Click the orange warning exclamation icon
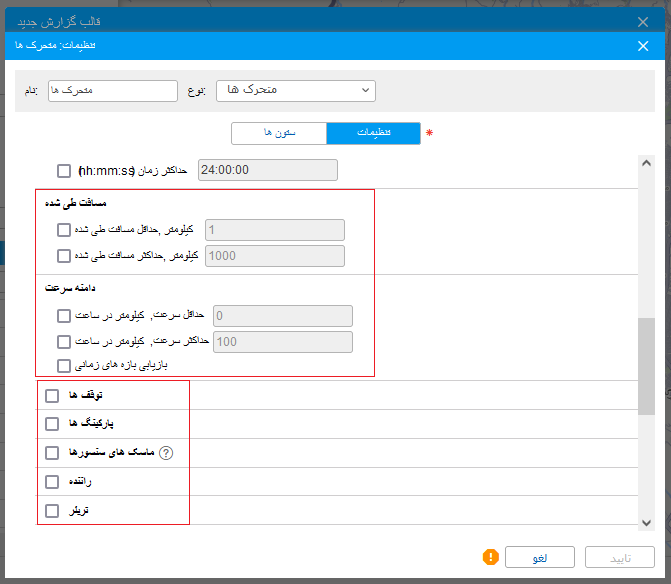The width and height of the screenshot is (671, 584). pos(490,557)
